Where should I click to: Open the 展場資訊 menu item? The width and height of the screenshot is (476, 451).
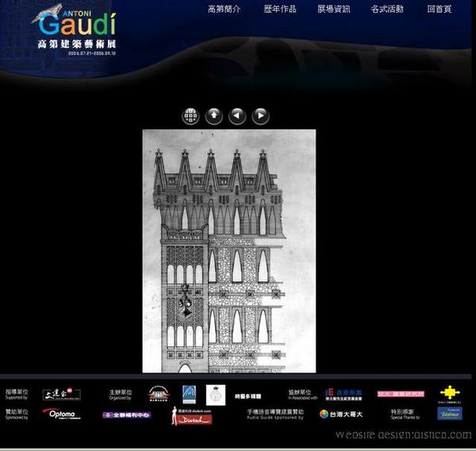[333, 9]
